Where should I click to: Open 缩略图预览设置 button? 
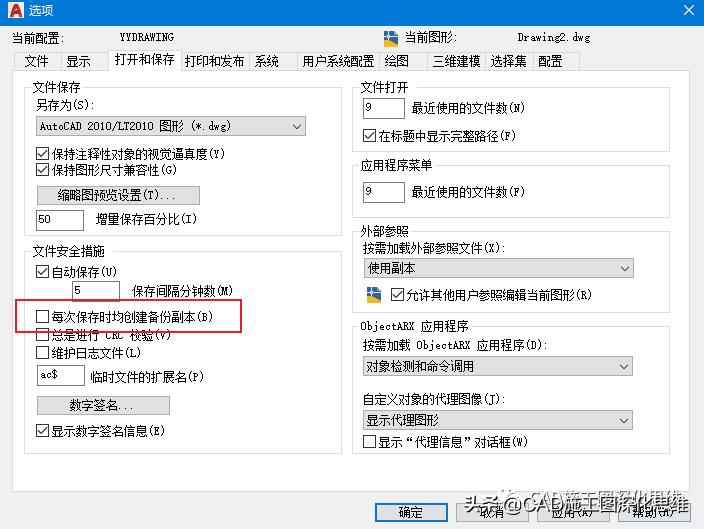118,195
